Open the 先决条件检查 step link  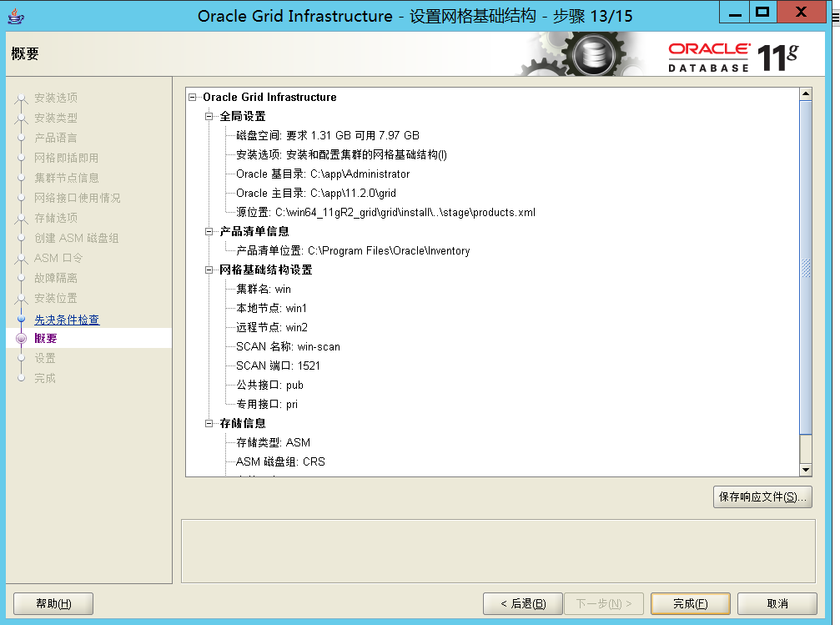pyautogui.click(x=67, y=320)
